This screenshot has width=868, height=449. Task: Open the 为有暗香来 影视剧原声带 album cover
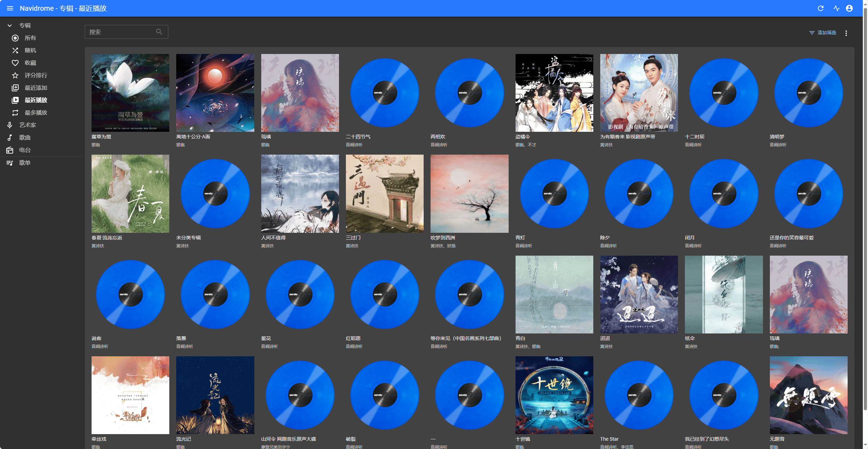tap(639, 93)
